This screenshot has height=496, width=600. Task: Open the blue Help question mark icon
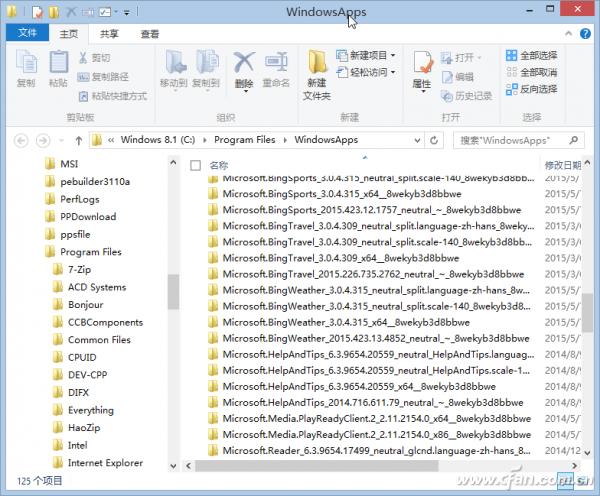pyautogui.click(x=585, y=34)
